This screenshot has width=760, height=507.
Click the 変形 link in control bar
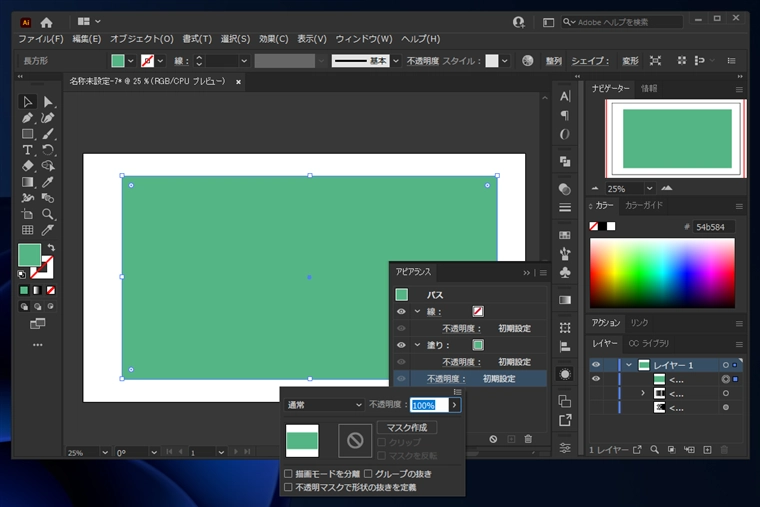(x=630, y=61)
